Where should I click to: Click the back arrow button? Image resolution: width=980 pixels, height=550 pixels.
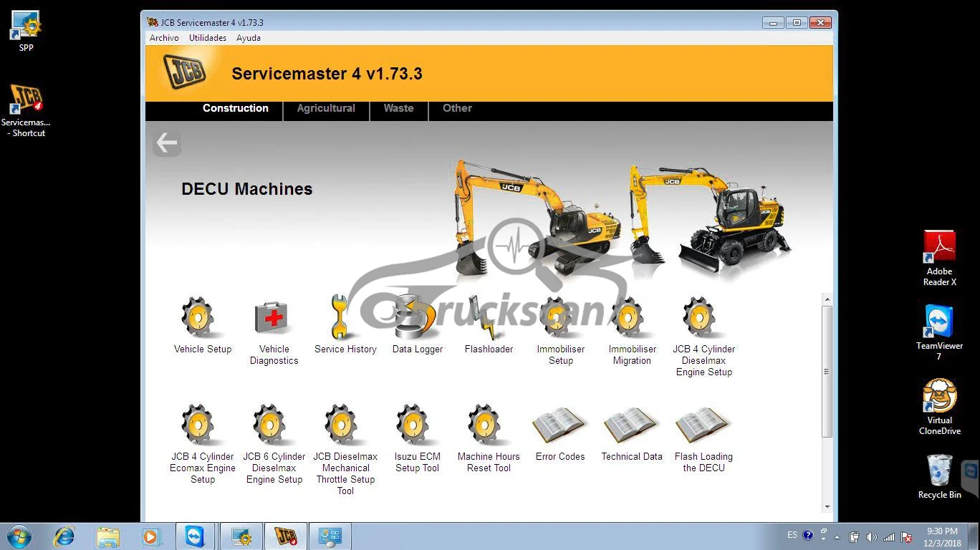pos(167,143)
